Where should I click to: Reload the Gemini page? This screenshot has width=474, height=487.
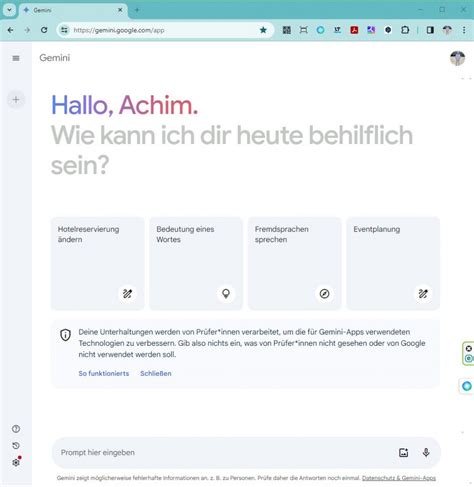(x=44, y=30)
